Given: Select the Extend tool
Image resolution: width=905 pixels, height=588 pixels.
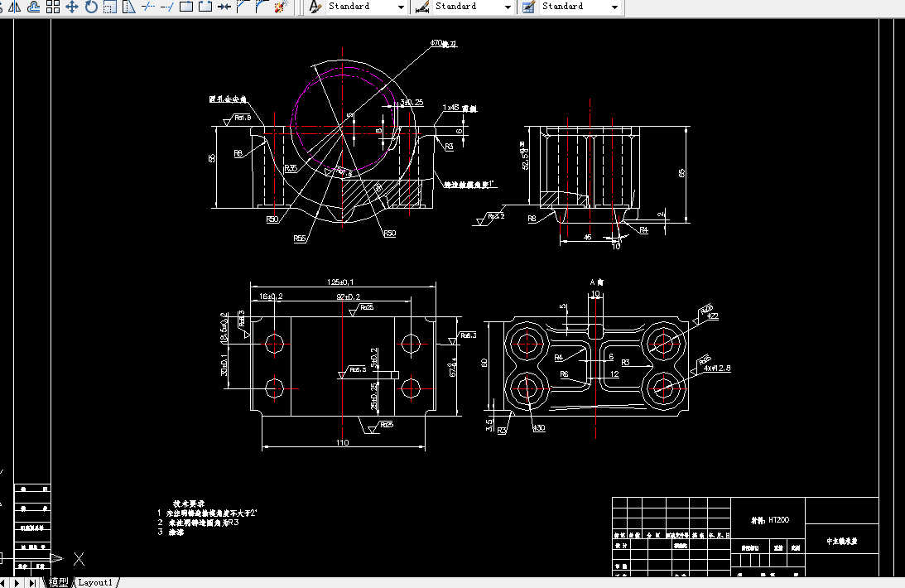Looking at the screenshot, I should click(x=167, y=7).
